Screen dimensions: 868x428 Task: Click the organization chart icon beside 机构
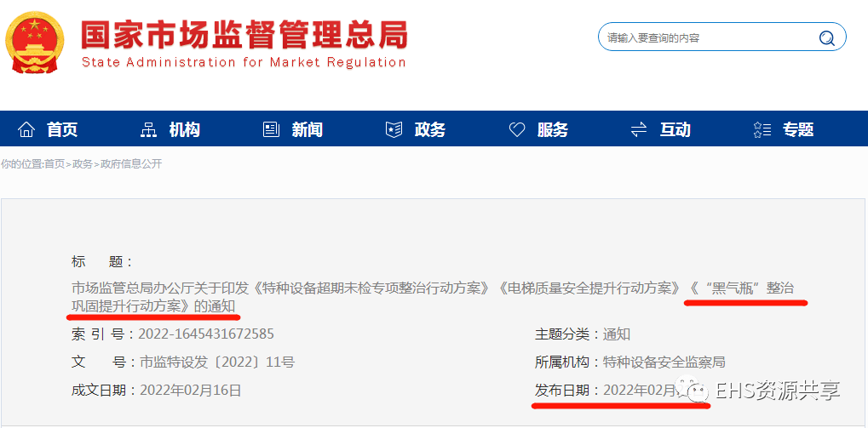pyautogui.click(x=148, y=130)
